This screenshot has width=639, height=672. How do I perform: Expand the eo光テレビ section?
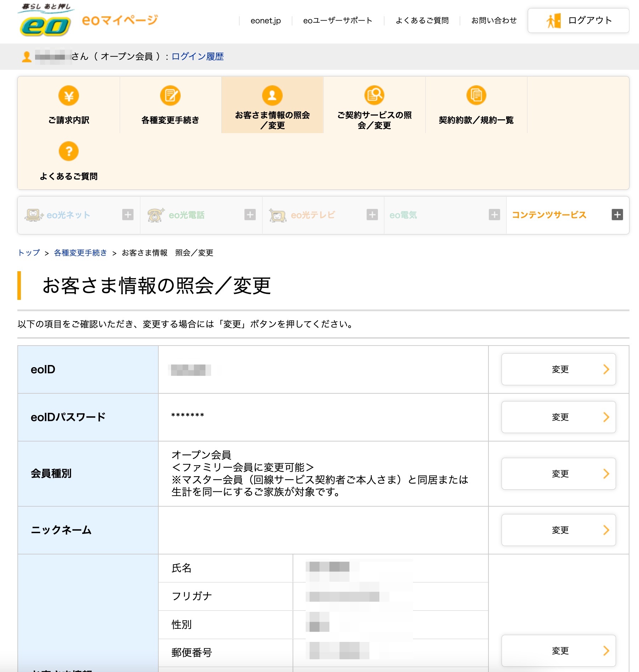point(372,215)
